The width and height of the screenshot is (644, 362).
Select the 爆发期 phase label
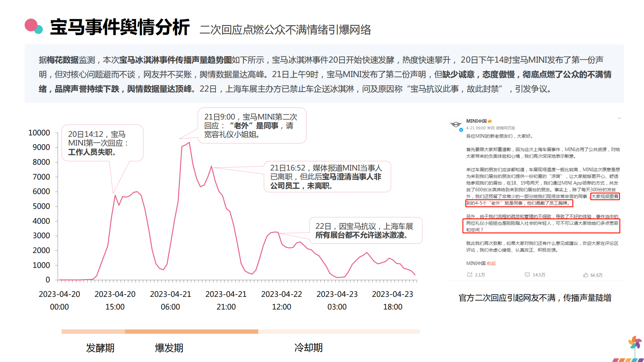[x=169, y=348]
